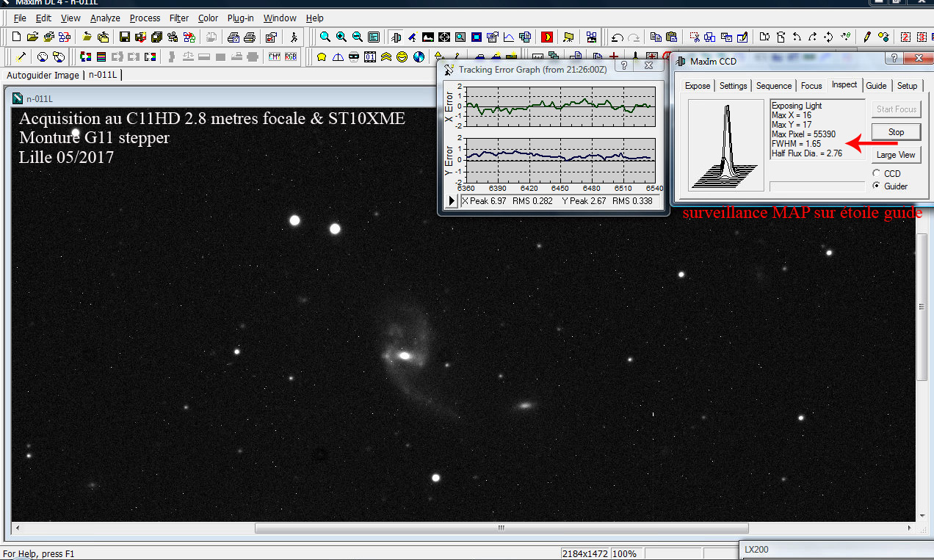The height and width of the screenshot is (560, 934).
Task: Save the image with floppy disk icon
Action: (x=124, y=37)
